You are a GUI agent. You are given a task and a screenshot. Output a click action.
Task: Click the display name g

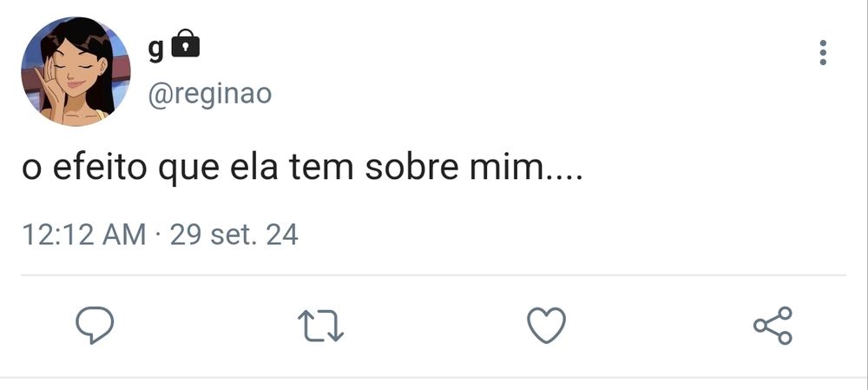point(155,48)
